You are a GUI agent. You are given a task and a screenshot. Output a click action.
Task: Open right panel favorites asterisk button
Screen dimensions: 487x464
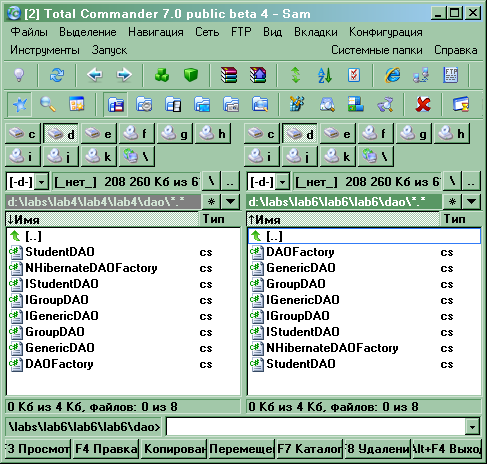(x=452, y=201)
